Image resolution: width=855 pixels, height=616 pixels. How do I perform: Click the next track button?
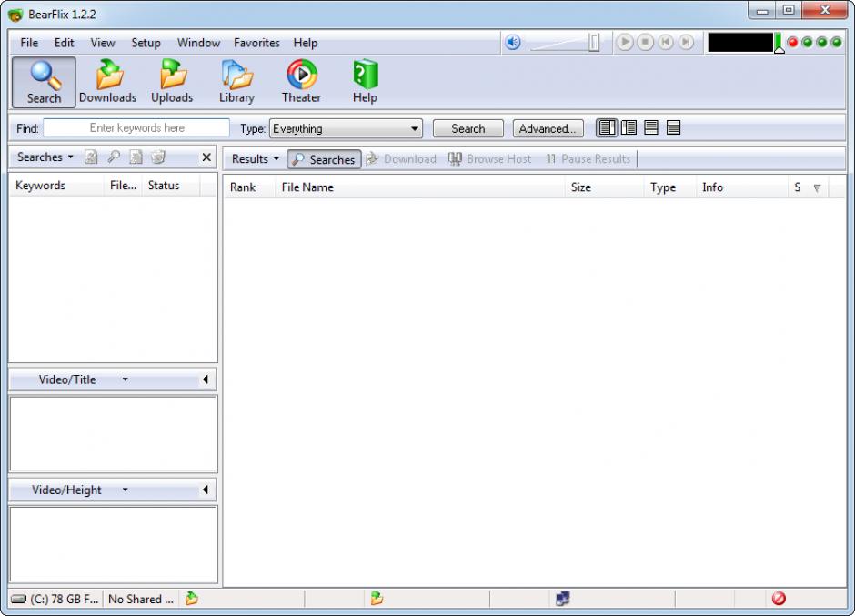pyautogui.click(x=686, y=42)
